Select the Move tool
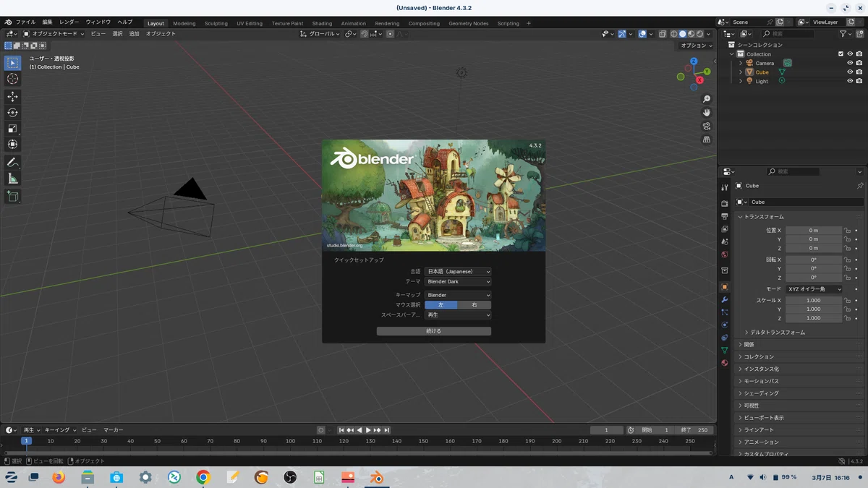This screenshot has width=868, height=488. (12, 97)
